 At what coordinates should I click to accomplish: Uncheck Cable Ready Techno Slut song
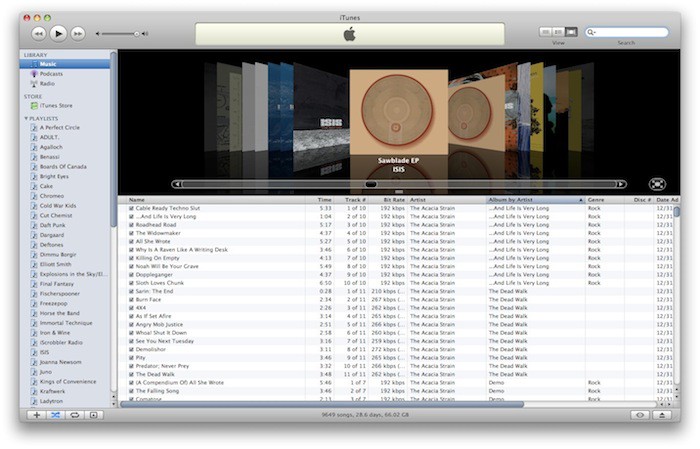131,208
